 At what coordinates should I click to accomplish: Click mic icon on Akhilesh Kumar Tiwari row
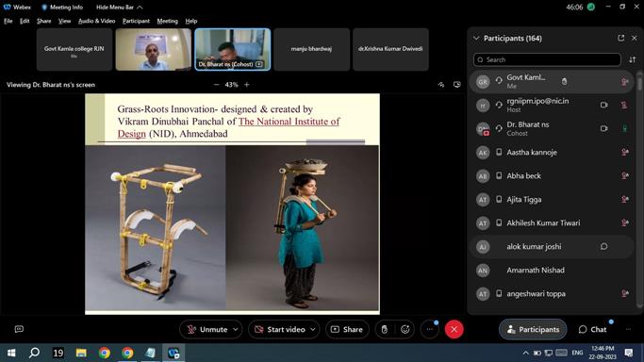625,222
